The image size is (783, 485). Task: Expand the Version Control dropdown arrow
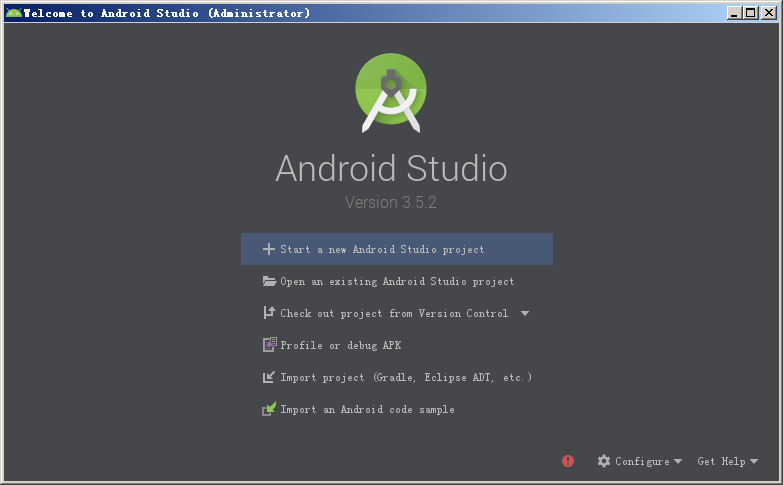click(x=525, y=314)
